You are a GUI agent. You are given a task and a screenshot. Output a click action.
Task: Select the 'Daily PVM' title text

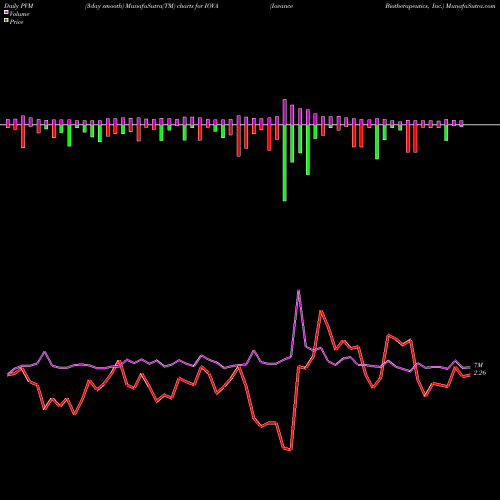pyautogui.click(x=20, y=6)
